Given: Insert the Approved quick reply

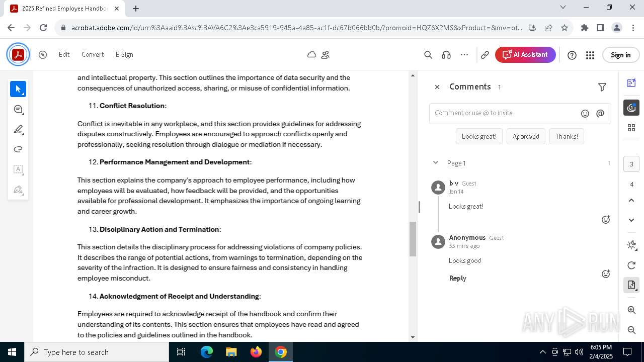Looking at the screenshot, I should pos(526,136).
